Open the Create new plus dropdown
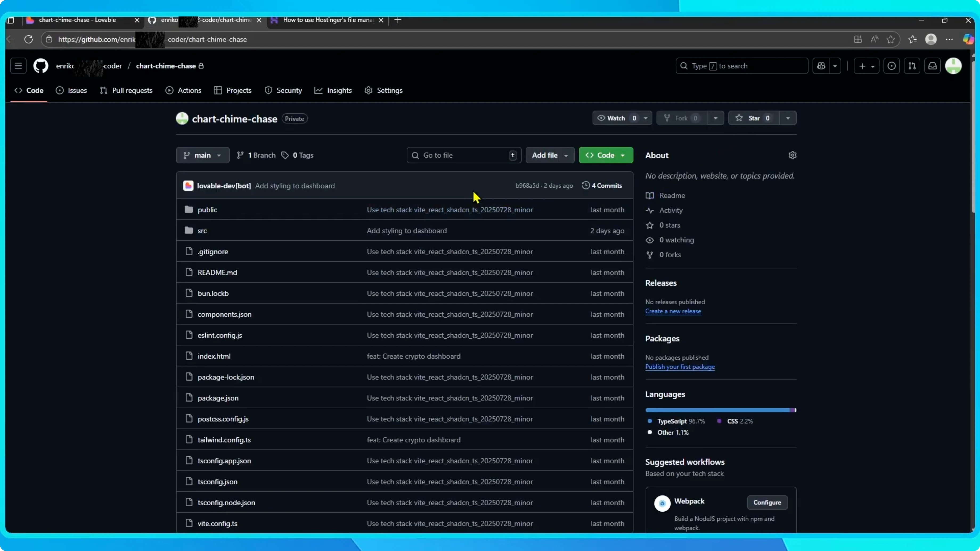This screenshot has width=980, height=551. pyautogui.click(x=866, y=66)
